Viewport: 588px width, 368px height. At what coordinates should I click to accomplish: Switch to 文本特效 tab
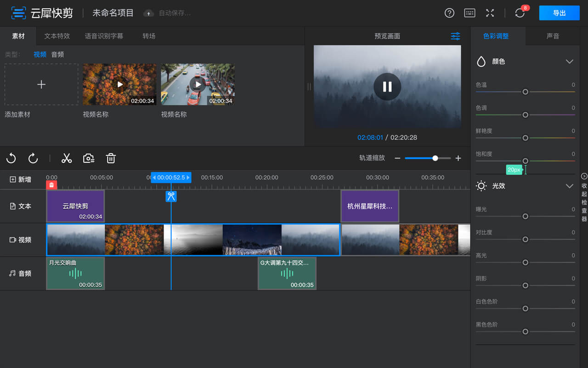coord(57,36)
